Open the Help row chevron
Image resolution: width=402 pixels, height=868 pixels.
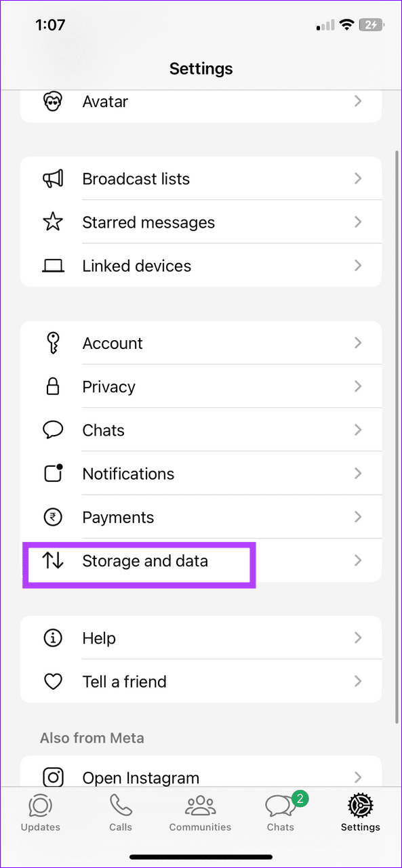tap(358, 638)
